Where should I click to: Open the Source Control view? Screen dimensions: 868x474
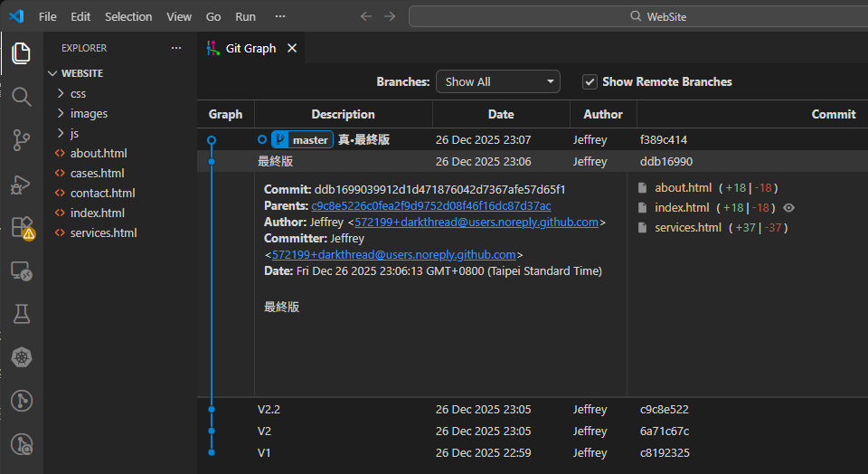click(22, 139)
